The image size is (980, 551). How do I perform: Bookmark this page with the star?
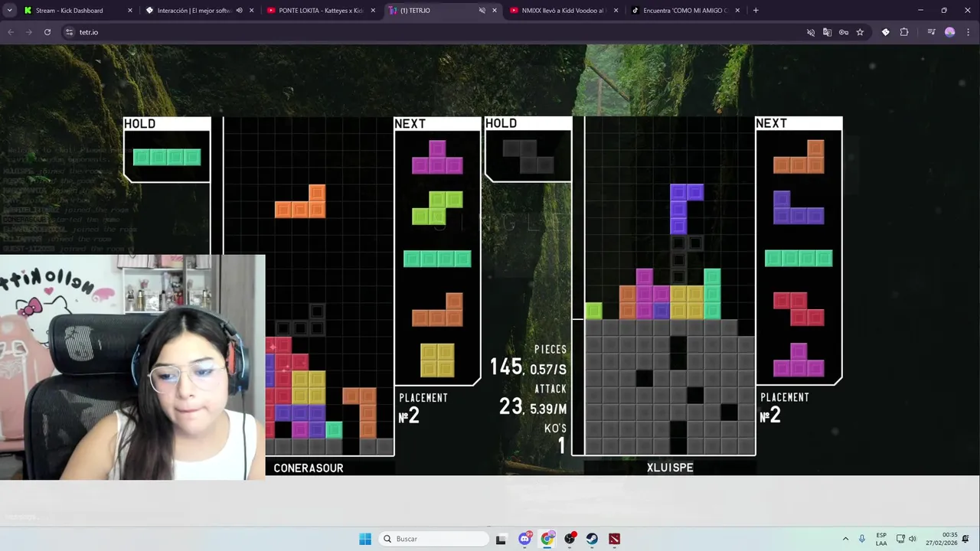[x=860, y=32]
